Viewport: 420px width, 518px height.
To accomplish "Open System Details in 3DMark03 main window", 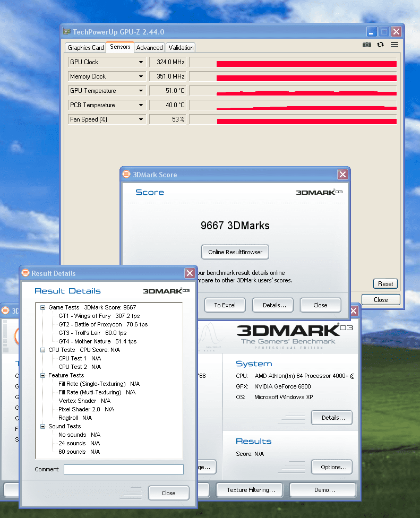I will (x=332, y=418).
